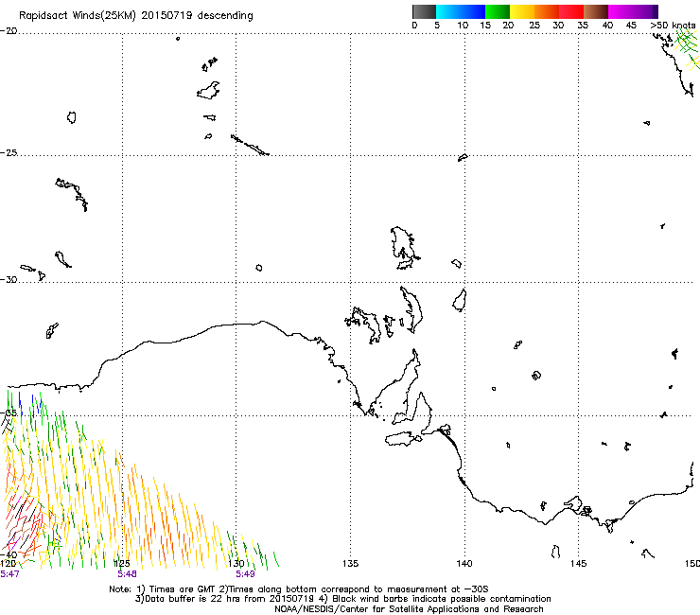Click the title 'Rapidscat Winds(25KM) 20150719 descending'

[136, 15]
